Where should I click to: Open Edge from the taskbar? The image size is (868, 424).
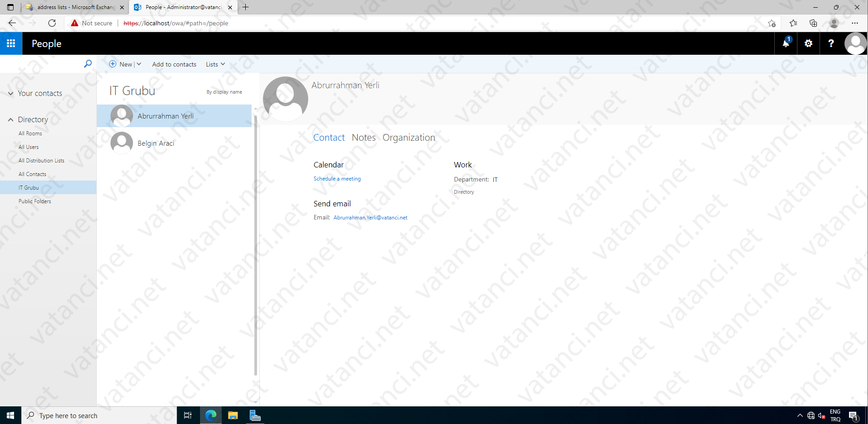(x=210, y=415)
